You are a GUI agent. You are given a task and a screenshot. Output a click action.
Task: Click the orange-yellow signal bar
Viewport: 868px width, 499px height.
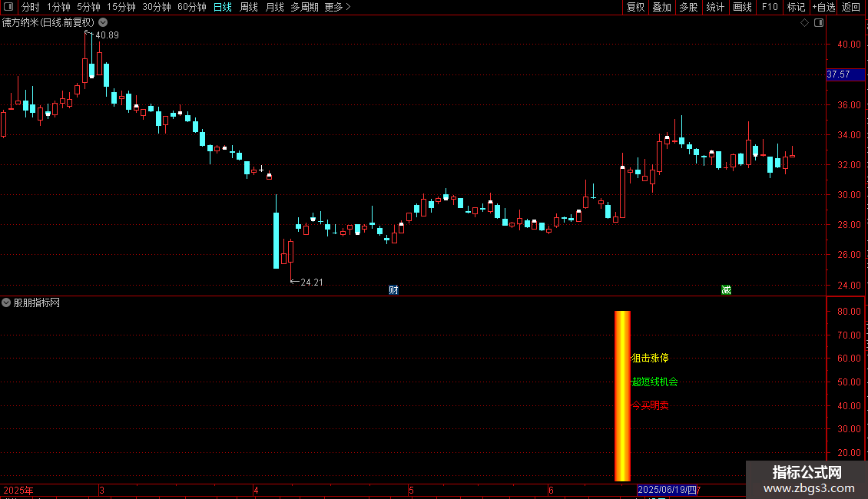point(622,396)
